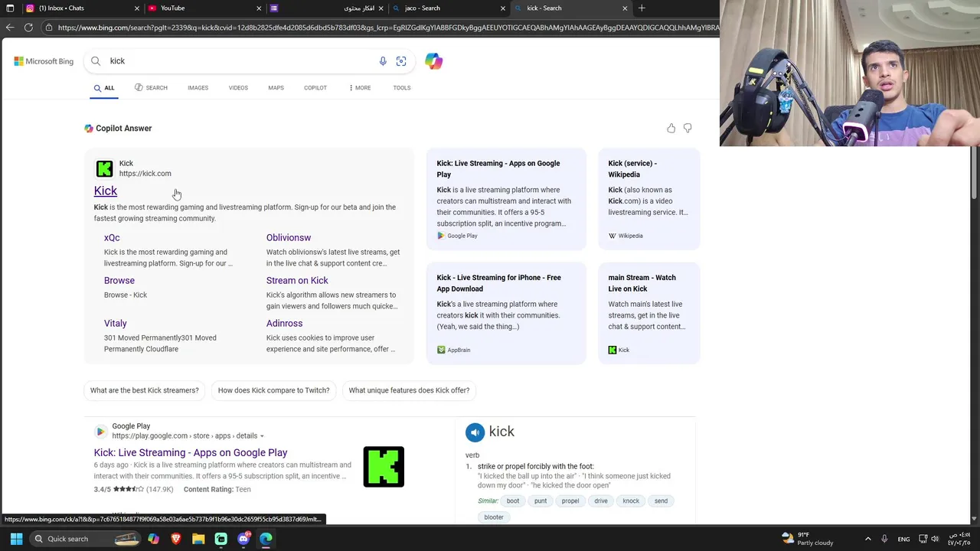
Task: Click thumbs up on Copilot Answer
Action: (x=671, y=129)
